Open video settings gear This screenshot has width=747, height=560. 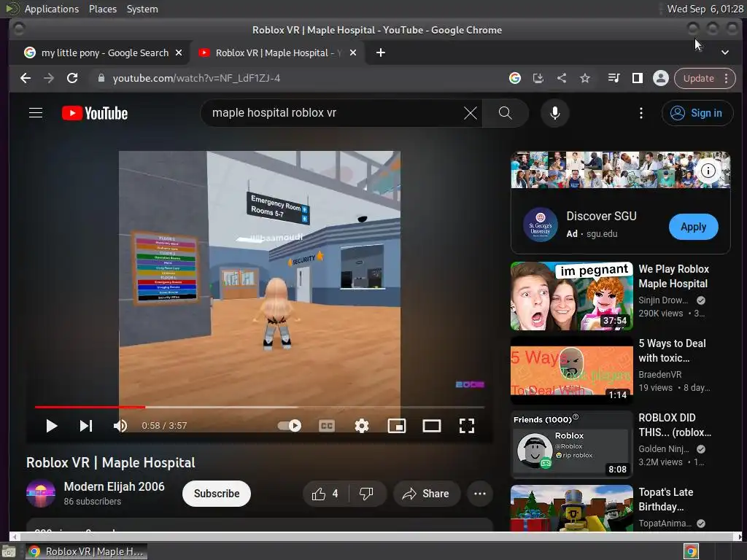[x=362, y=426]
